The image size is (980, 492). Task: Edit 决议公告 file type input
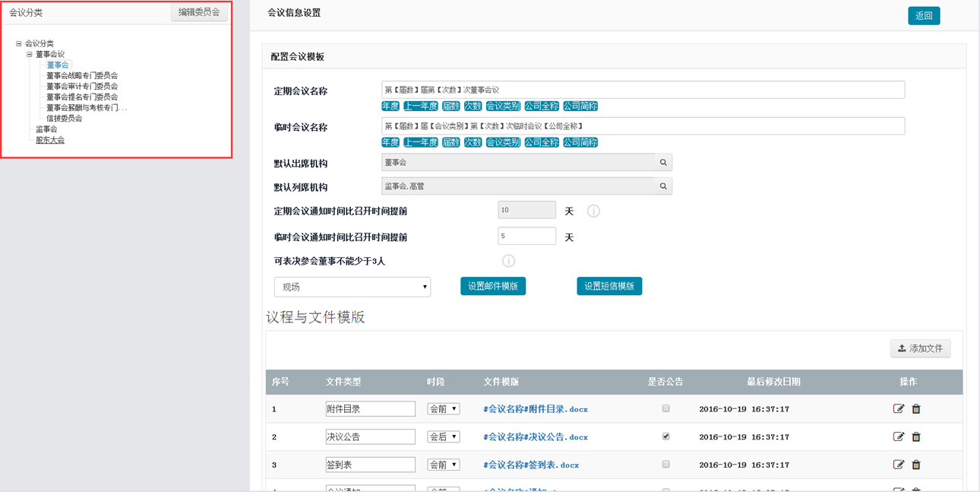[x=371, y=436]
